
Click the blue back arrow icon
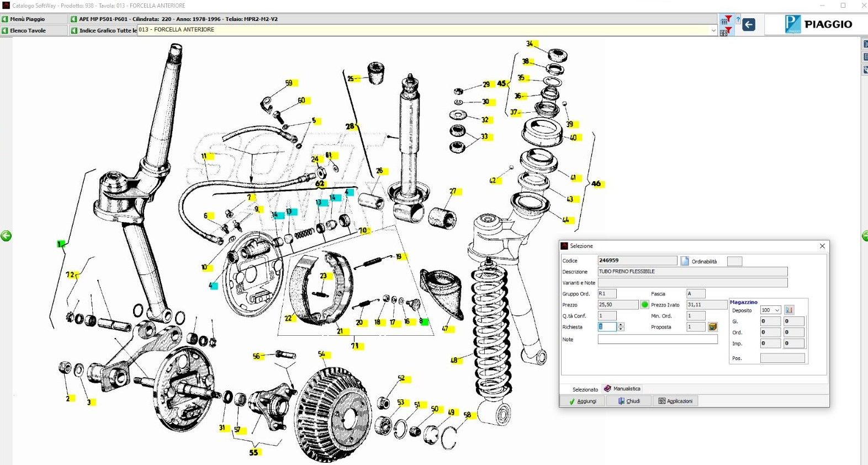pos(749,24)
